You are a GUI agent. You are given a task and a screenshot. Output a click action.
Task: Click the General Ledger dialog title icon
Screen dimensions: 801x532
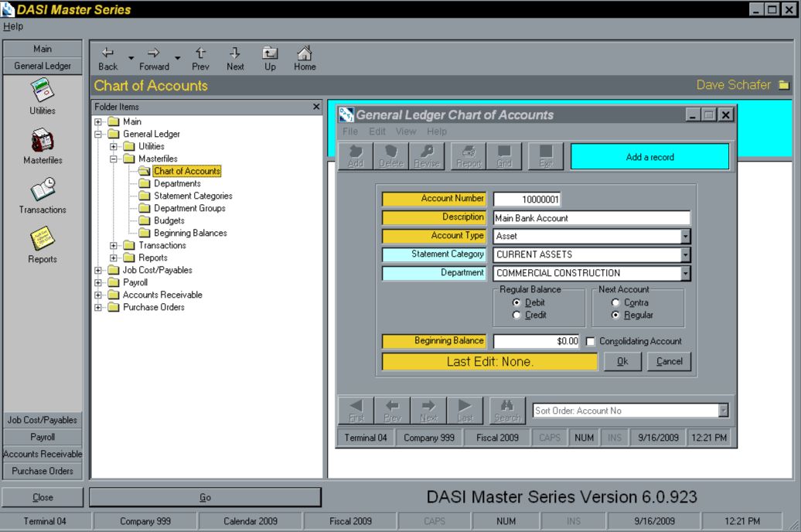[346, 114]
